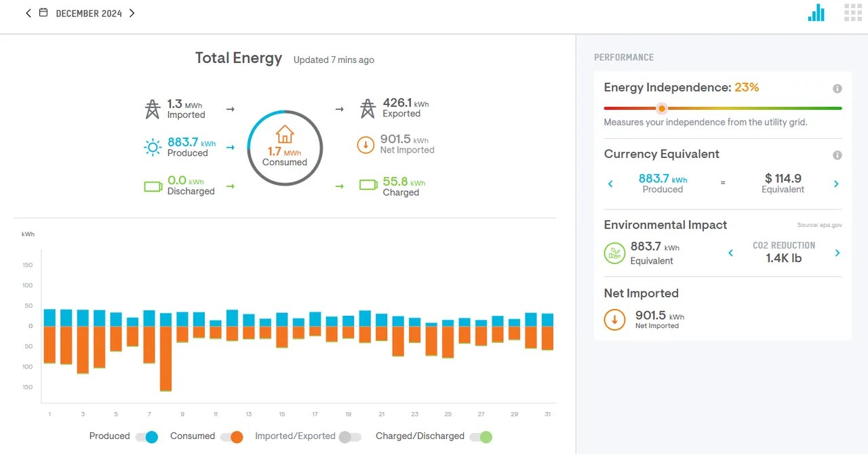Select the day 3 consumed bar

[83, 350]
